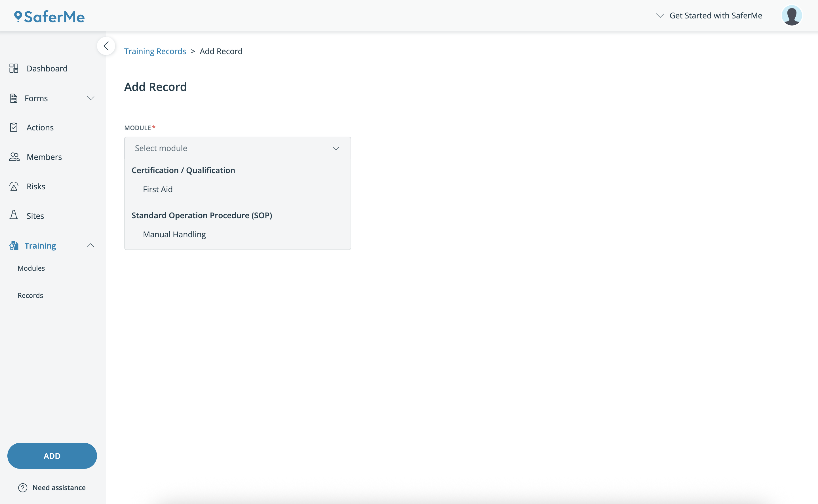Click the question mark assistance icon

pos(23,488)
